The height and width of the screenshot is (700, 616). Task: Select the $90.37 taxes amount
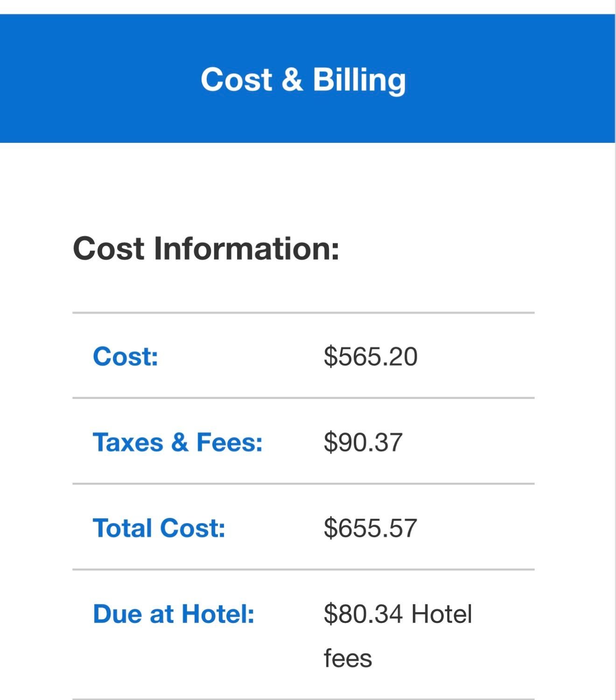click(363, 442)
